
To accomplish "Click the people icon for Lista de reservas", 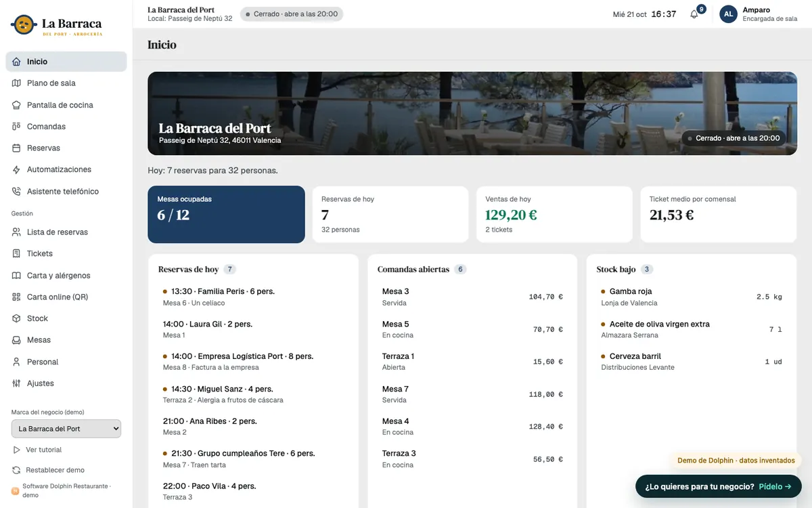I will point(16,232).
